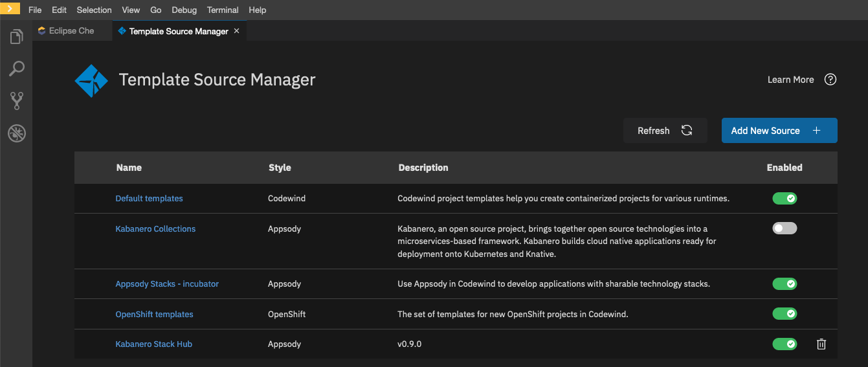Image resolution: width=868 pixels, height=367 pixels.
Task: Click the OpenShift style cell
Action: point(287,314)
